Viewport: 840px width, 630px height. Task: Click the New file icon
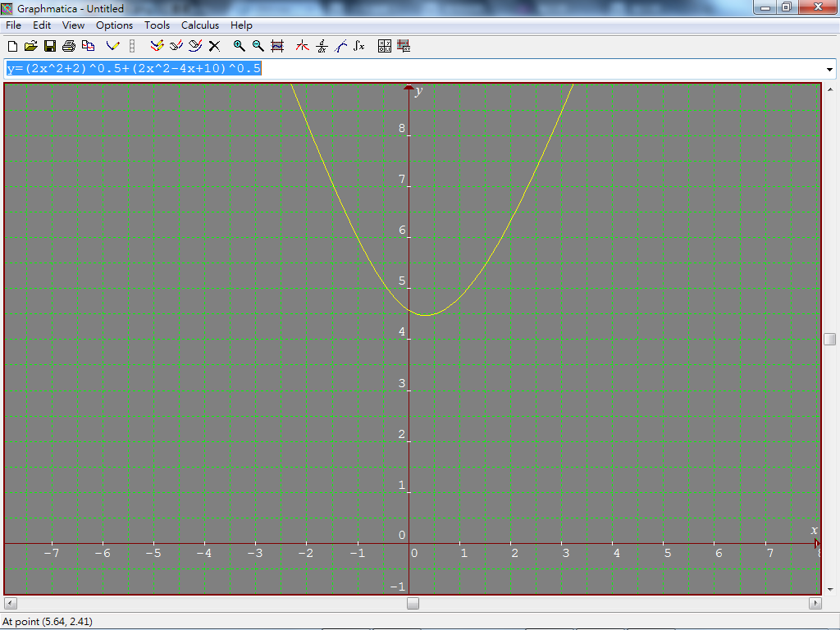click(x=12, y=46)
